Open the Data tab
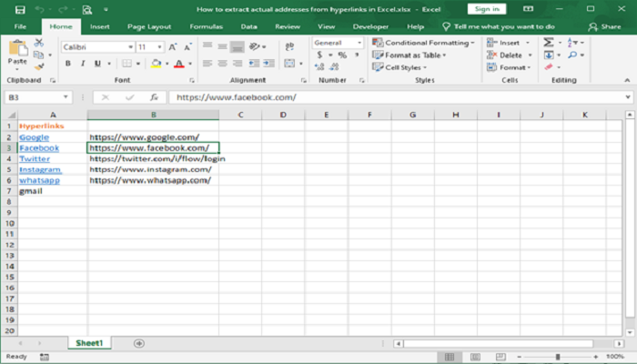637x364 pixels. click(248, 26)
